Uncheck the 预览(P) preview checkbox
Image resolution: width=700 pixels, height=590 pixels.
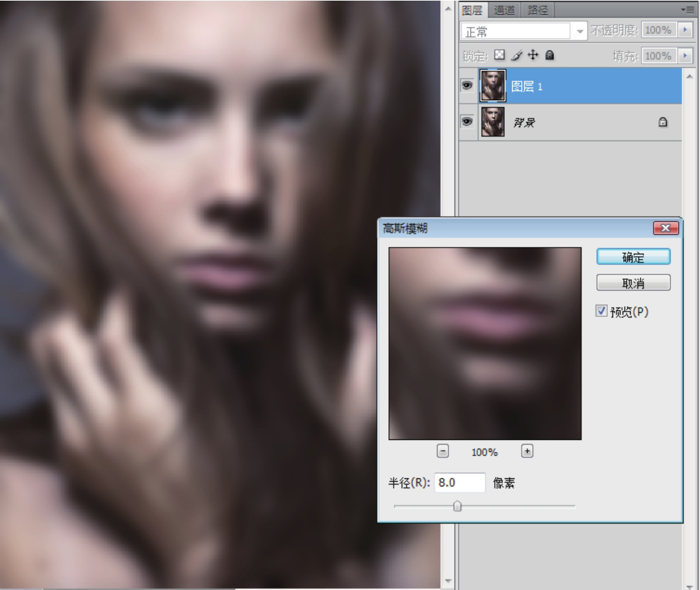[x=602, y=311]
